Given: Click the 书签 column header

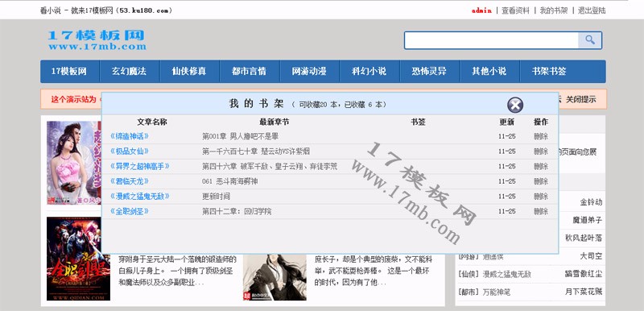Looking at the screenshot, I should 418,122.
